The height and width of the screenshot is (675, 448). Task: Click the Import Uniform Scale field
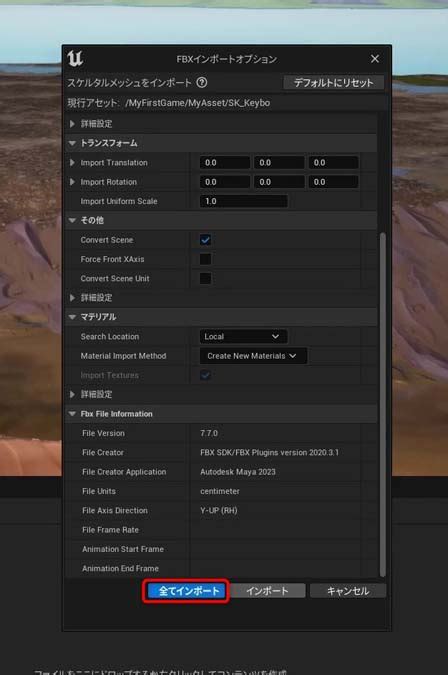tap(244, 201)
